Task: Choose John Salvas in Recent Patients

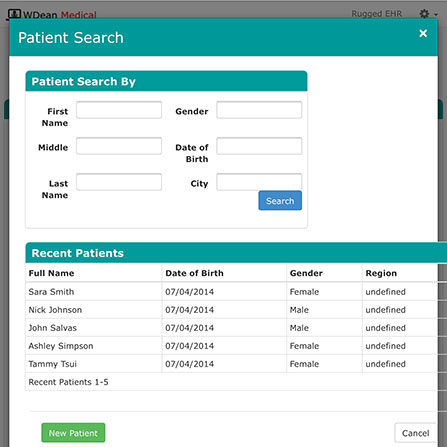Action: pyautogui.click(x=231, y=328)
